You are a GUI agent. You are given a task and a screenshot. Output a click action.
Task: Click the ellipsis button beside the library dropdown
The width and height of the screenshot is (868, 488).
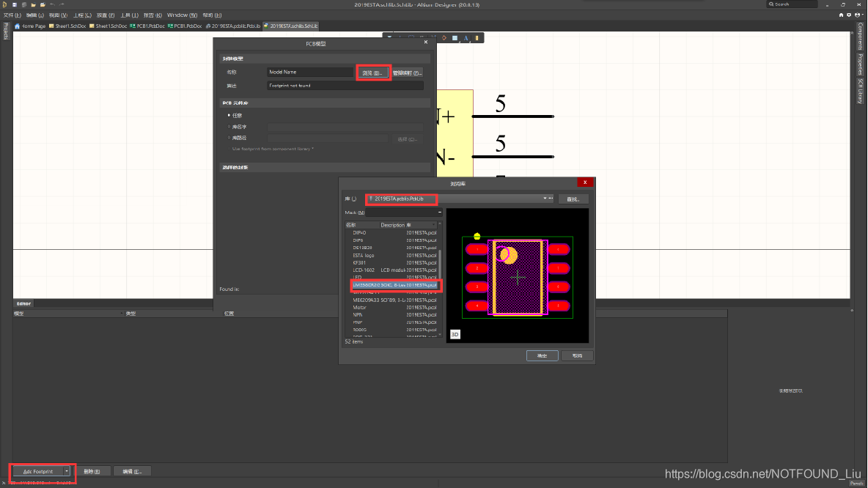(551, 199)
